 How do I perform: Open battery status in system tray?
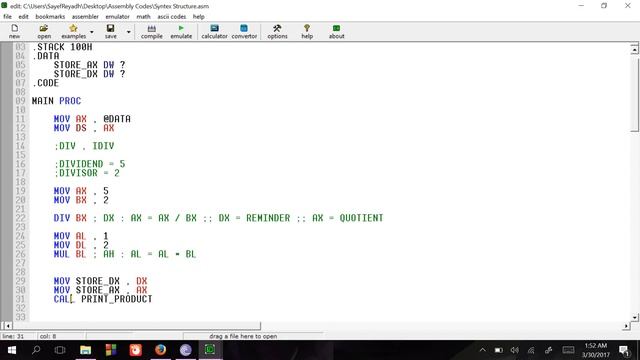pyautogui.click(x=498, y=350)
